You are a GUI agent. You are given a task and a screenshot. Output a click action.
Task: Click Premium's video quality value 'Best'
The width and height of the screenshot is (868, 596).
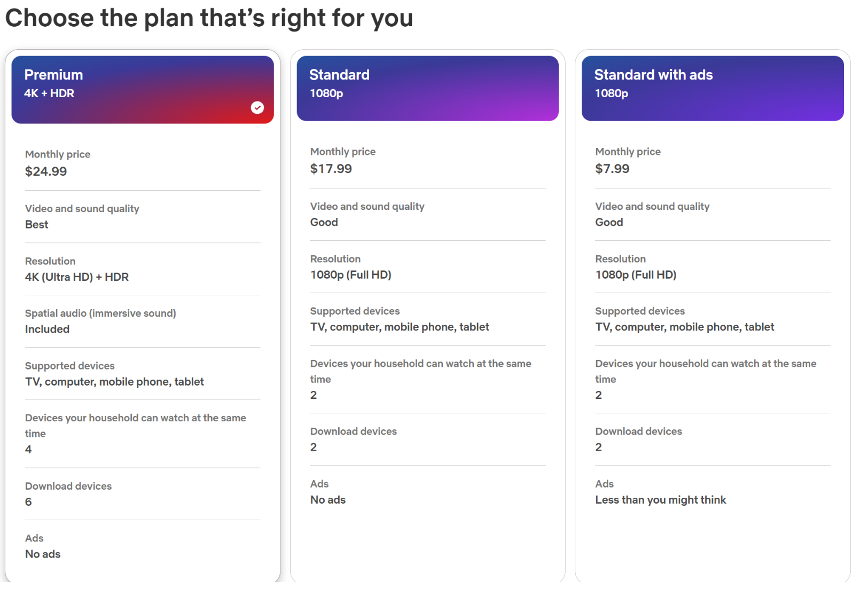pyautogui.click(x=36, y=225)
